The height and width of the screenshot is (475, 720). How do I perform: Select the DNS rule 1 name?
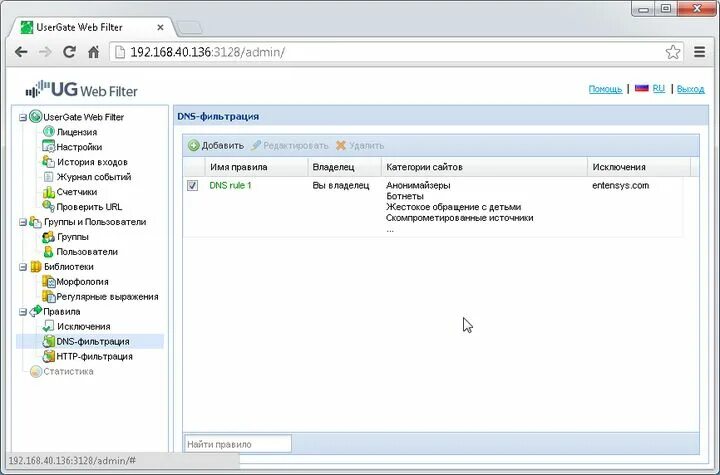point(231,186)
